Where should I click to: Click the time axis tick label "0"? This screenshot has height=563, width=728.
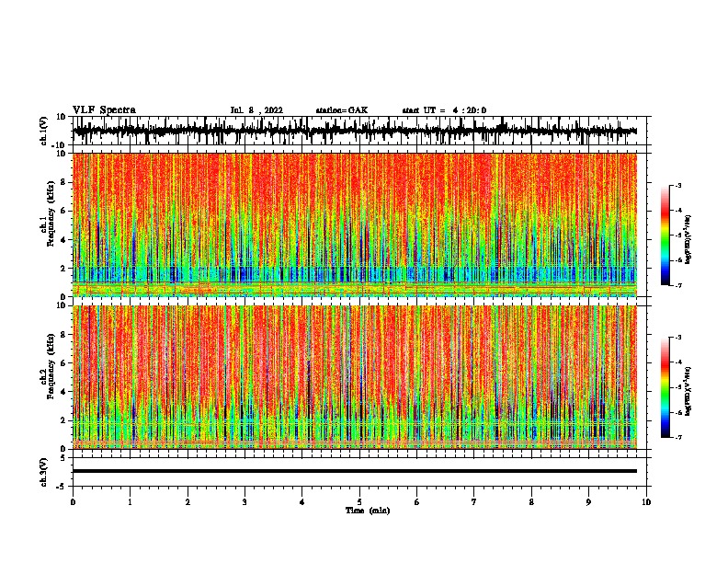[x=73, y=502]
